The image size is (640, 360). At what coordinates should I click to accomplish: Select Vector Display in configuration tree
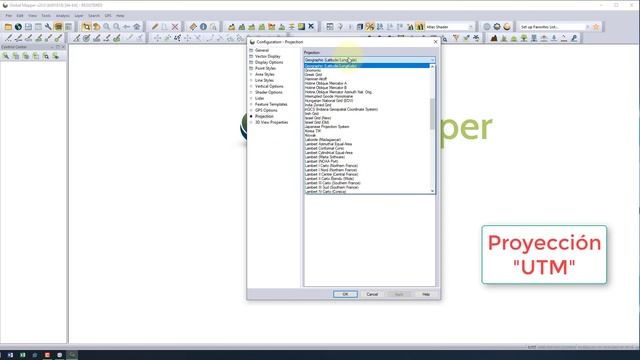click(x=268, y=56)
